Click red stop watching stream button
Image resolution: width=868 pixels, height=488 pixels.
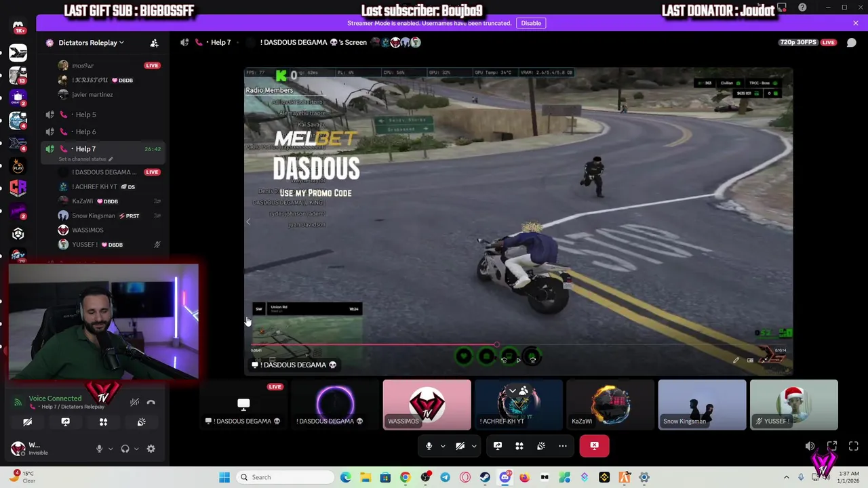[x=594, y=445]
